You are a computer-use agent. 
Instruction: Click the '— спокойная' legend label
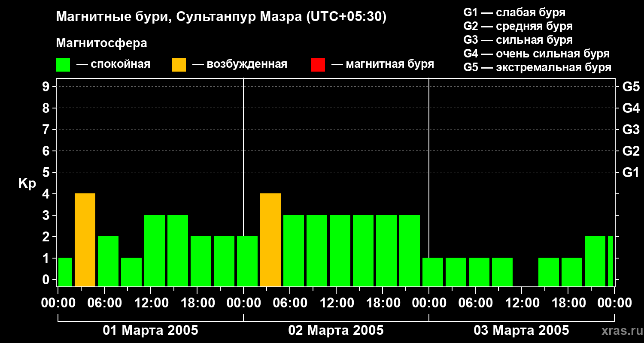(113, 64)
